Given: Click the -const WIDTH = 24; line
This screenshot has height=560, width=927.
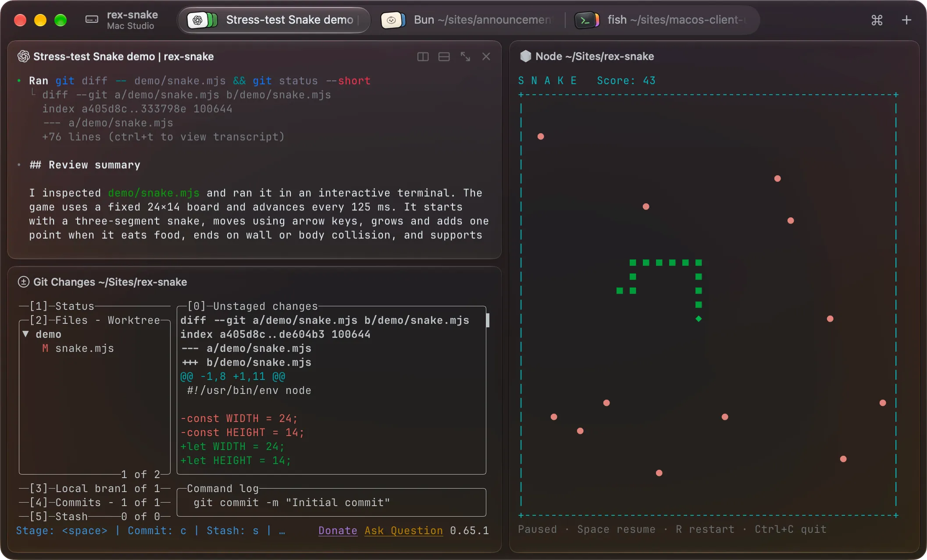Looking at the screenshot, I should [239, 418].
